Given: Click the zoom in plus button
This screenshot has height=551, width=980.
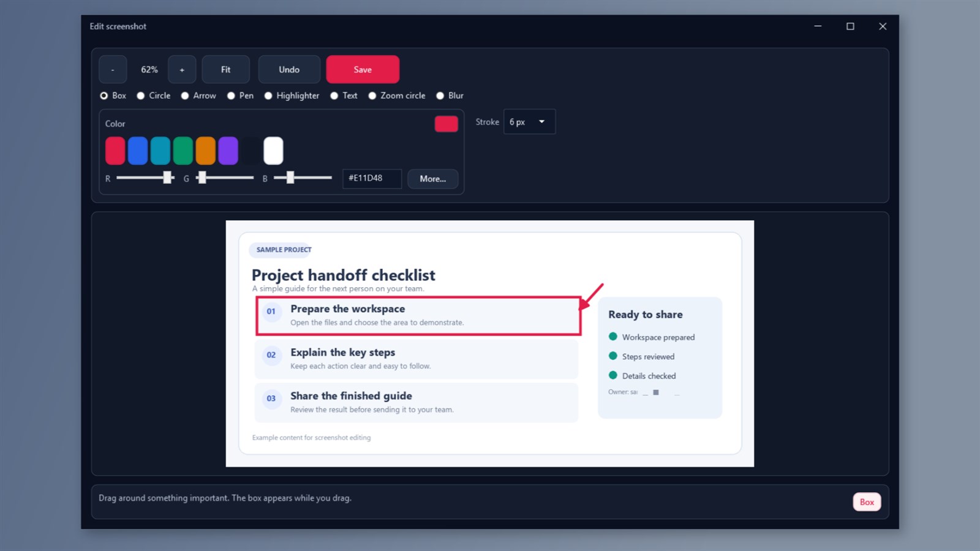Looking at the screenshot, I should coord(182,69).
